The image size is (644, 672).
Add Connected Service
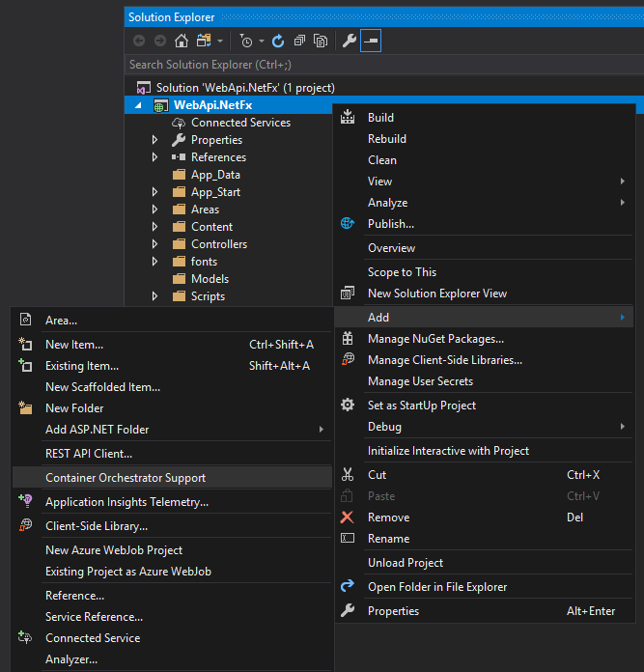click(x=172, y=638)
